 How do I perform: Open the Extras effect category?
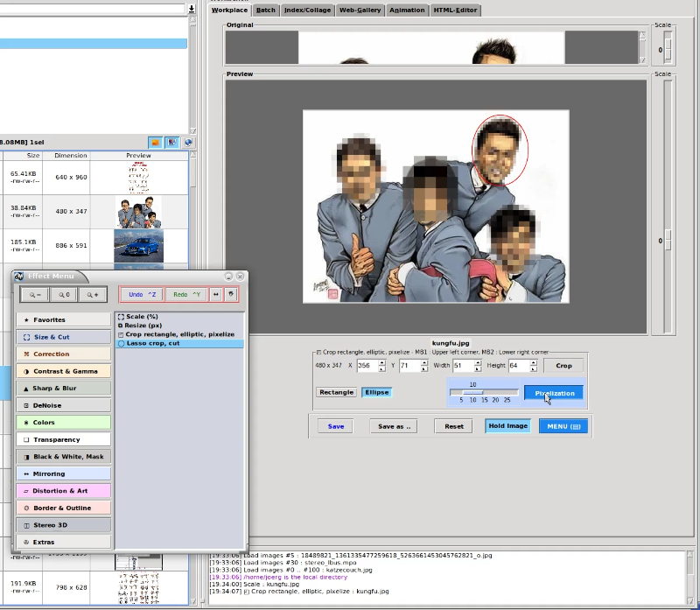tap(63, 542)
